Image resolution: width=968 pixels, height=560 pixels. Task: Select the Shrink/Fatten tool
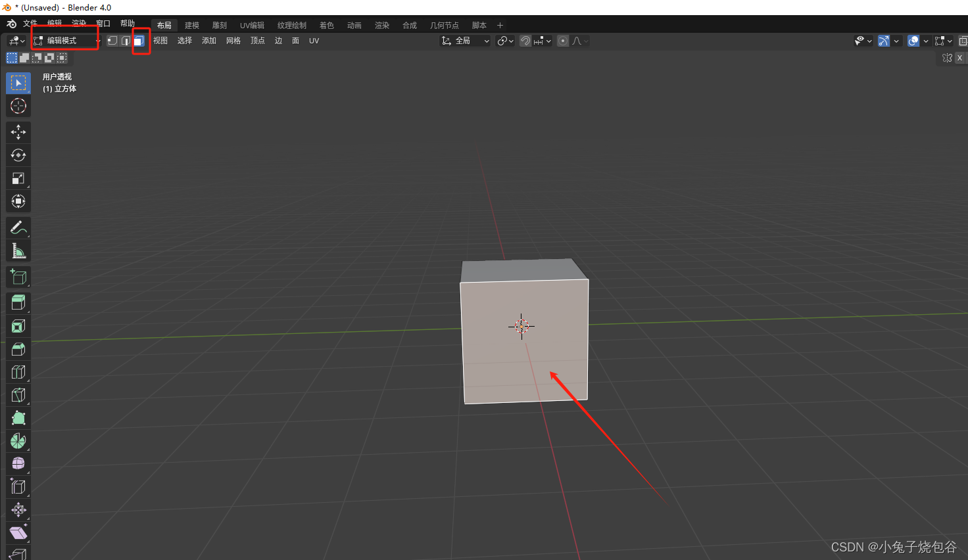pos(18,510)
